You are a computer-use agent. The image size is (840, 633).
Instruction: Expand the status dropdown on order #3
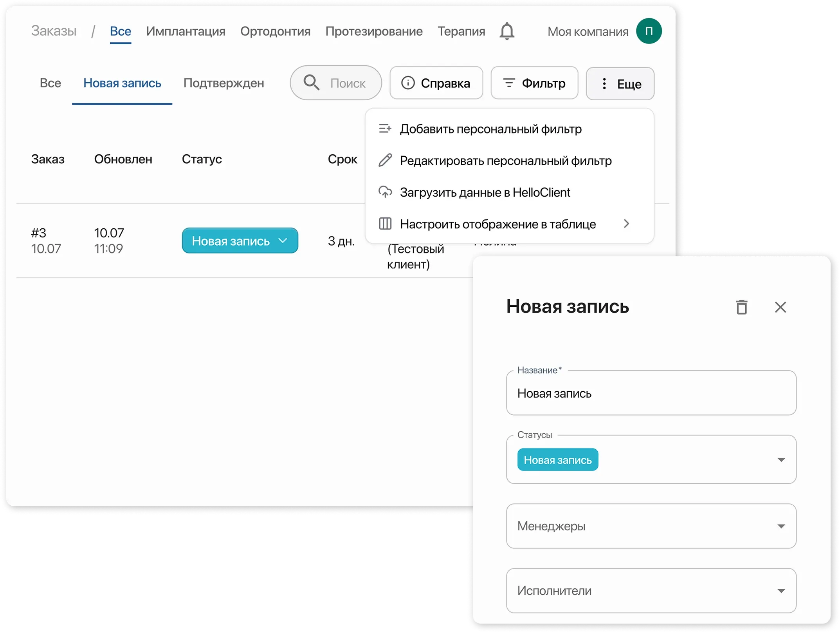click(x=283, y=241)
